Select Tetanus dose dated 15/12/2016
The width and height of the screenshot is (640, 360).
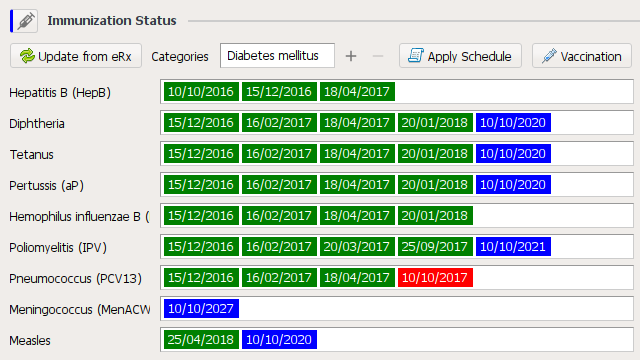201,153
